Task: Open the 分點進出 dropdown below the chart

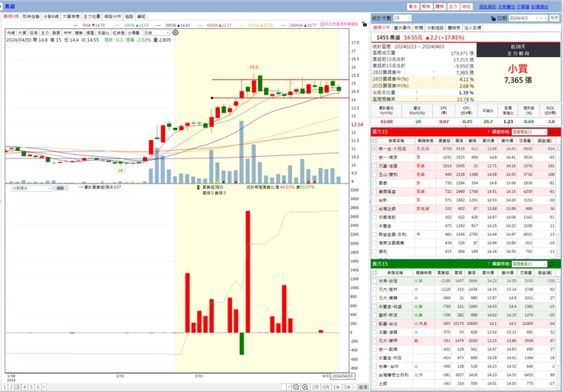Action: point(32,188)
